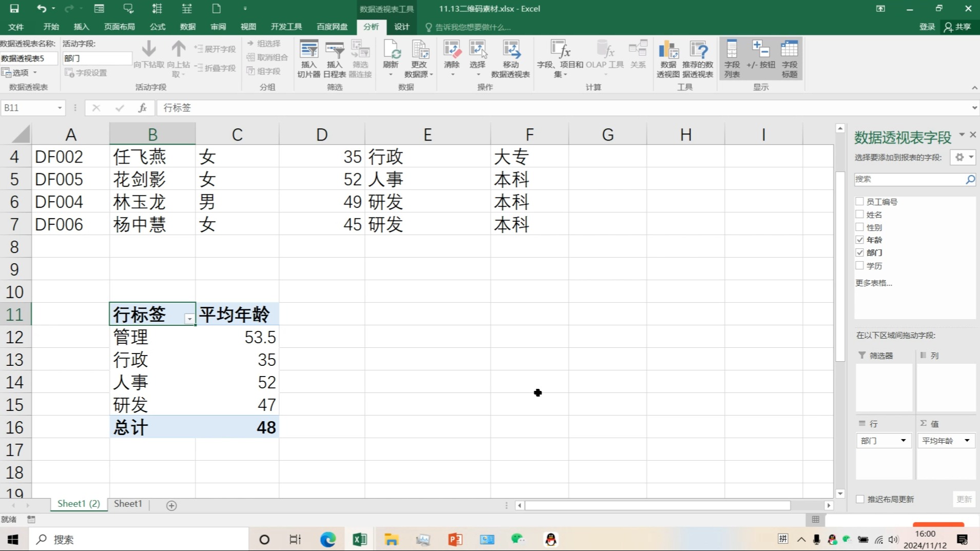Switch to the Sheet1 worksheet tab
Screen dimensions: 980x551
128,504
